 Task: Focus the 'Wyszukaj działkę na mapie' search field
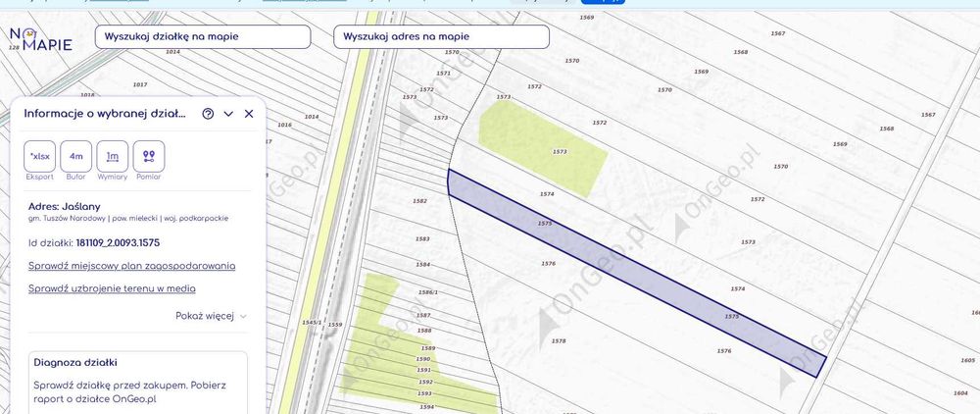tap(203, 37)
